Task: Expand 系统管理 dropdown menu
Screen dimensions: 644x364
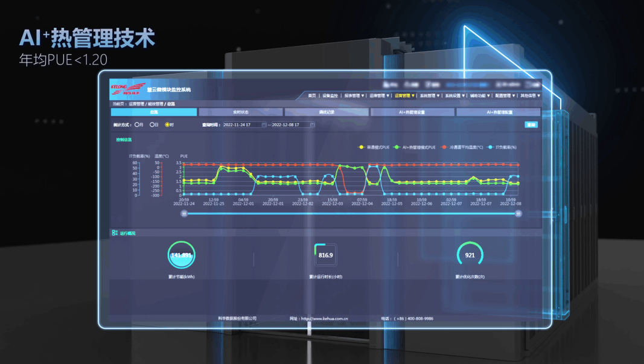Action: coord(430,96)
